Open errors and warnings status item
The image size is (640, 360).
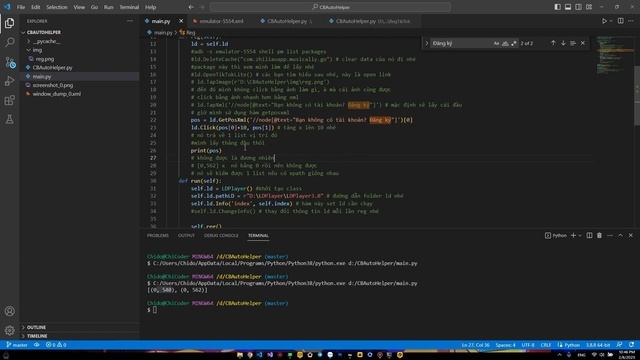pyautogui.click(x=56, y=345)
